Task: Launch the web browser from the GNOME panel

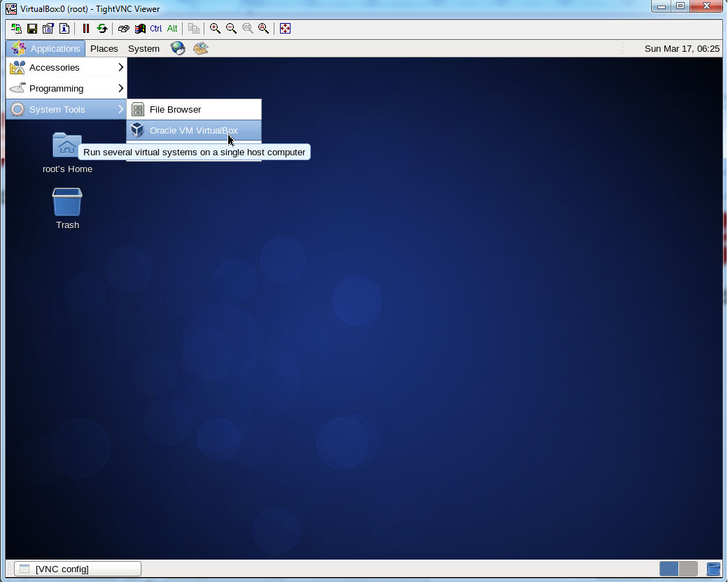Action: pyautogui.click(x=178, y=48)
